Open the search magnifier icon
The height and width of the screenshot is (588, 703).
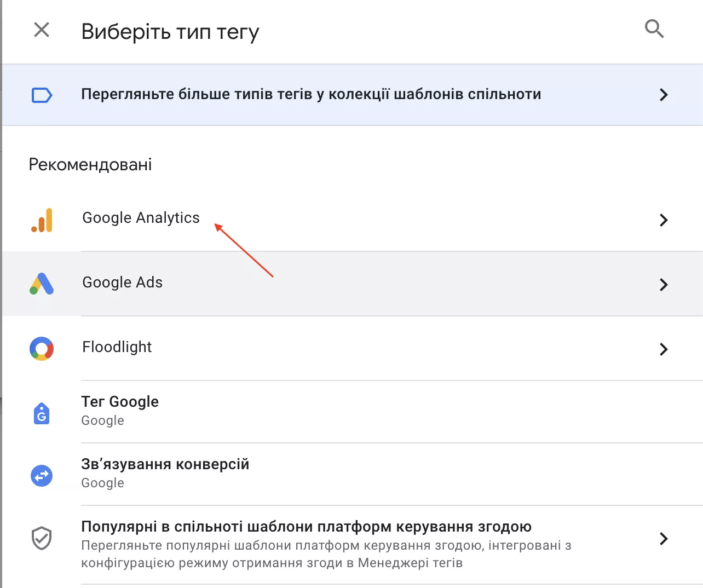pyautogui.click(x=654, y=28)
